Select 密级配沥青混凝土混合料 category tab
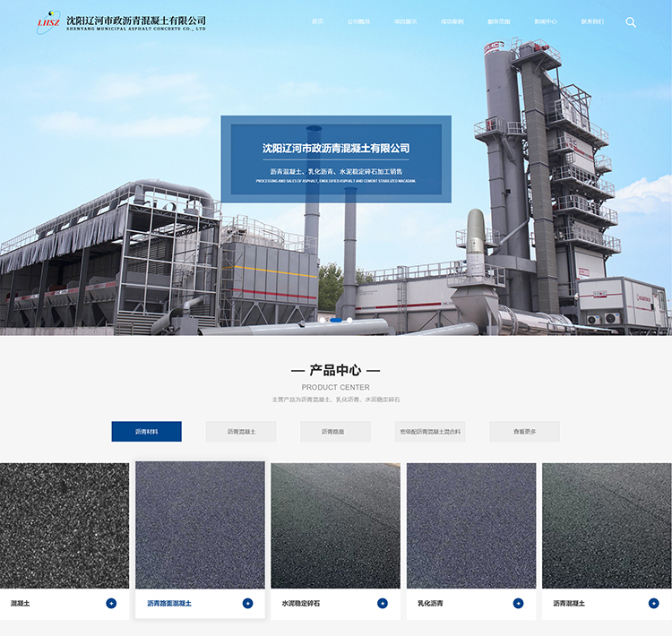Image resolution: width=672 pixels, height=636 pixels. point(430,432)
